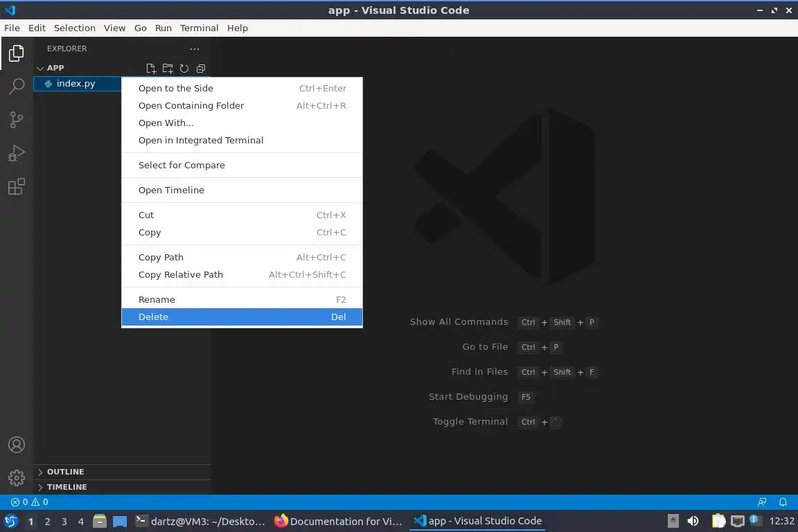Choose Copy from context menu

coord(242,232)
